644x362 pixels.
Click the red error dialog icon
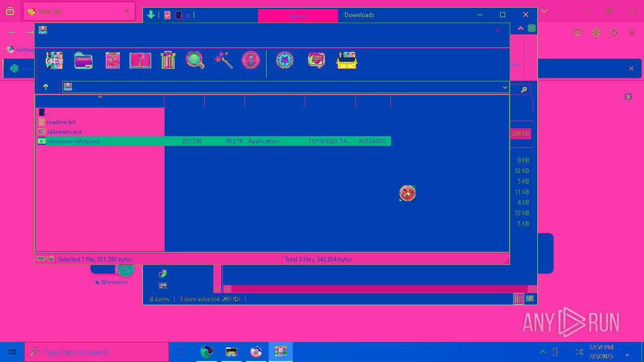408,193
